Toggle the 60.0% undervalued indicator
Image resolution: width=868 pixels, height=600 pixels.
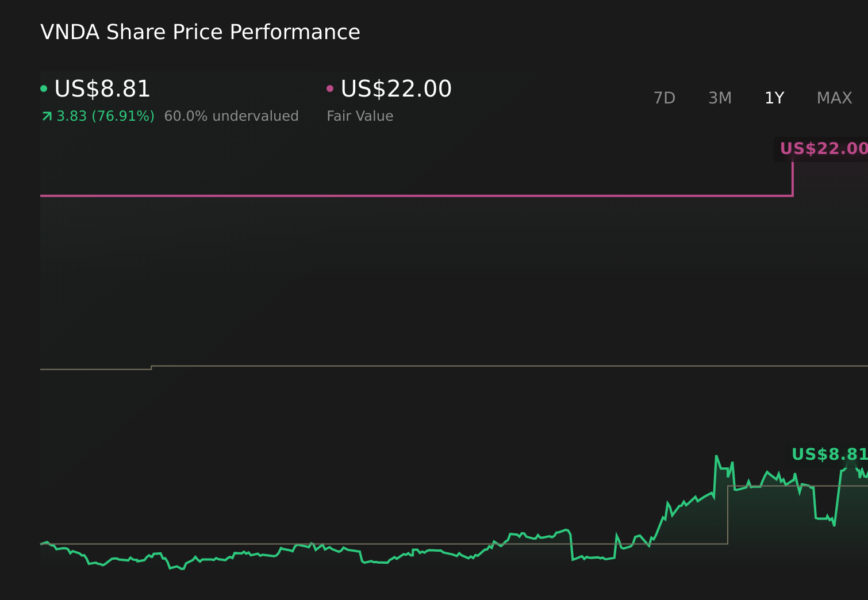point(231,116)
